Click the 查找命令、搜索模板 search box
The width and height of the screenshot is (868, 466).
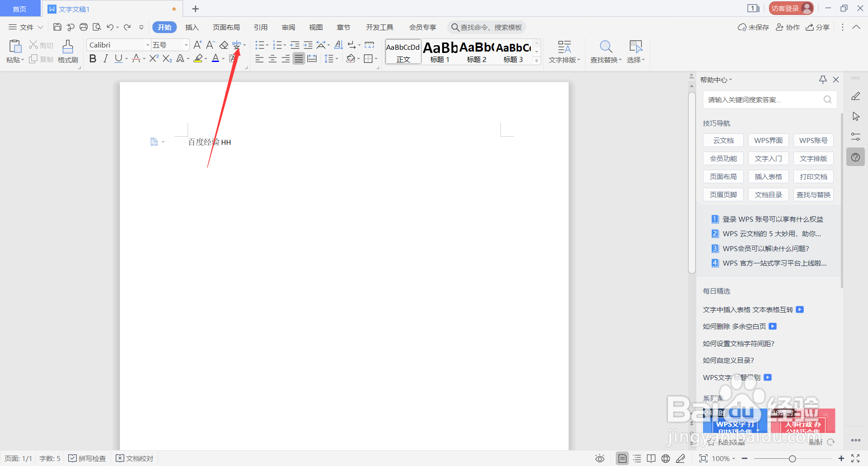coord(486,27)
